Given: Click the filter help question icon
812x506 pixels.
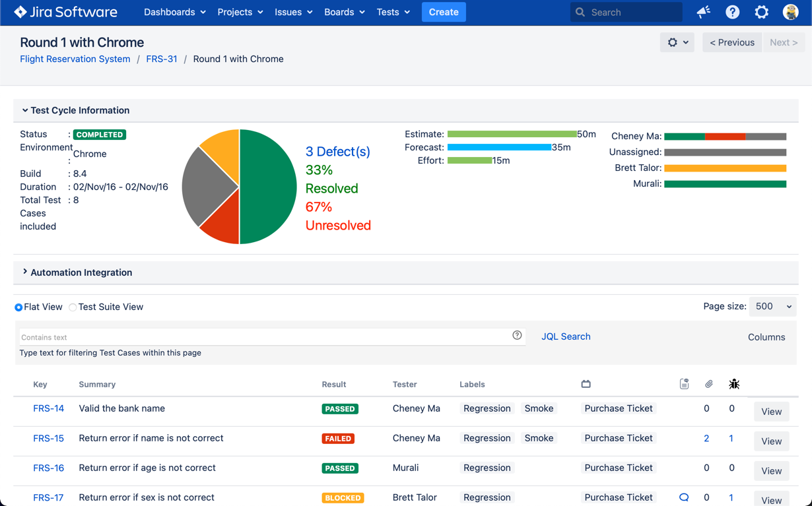Looking at the screenshot, I should tap(517, 336).
